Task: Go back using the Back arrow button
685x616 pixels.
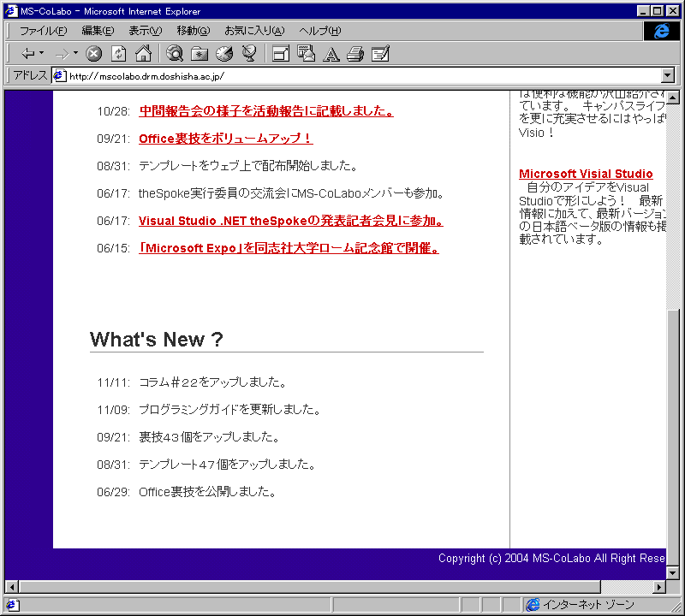Action: (27, 54)
